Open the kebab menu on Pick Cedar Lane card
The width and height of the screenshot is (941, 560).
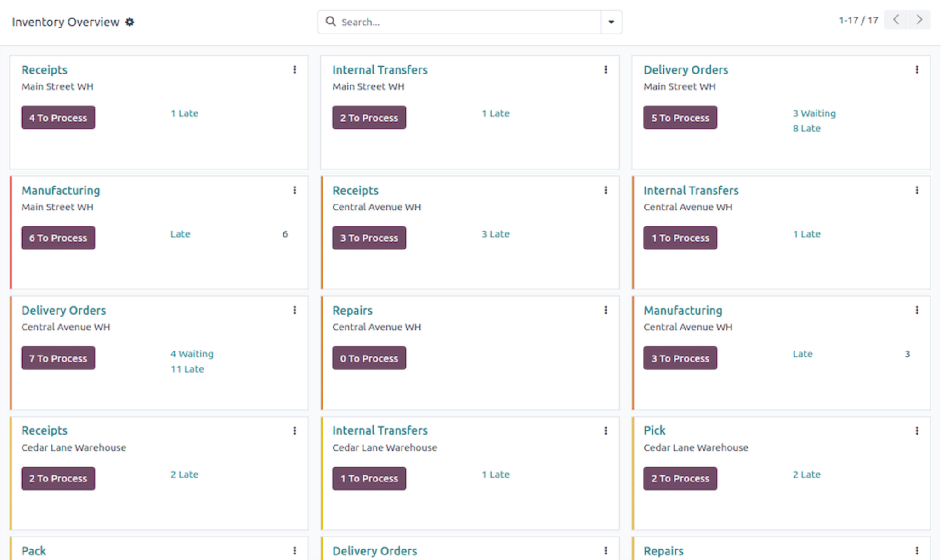point(917,431)
